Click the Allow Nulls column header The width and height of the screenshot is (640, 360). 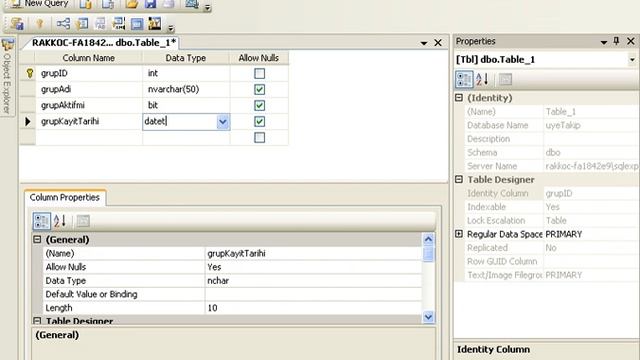pos(259,58)
